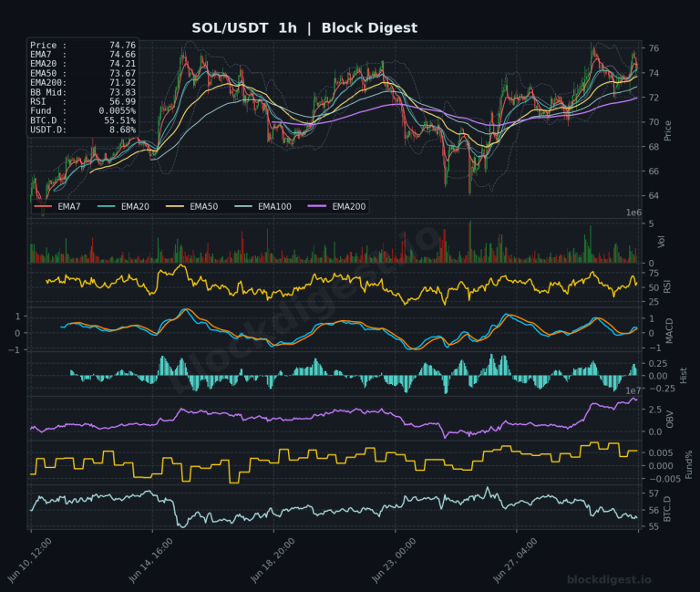
Task: Select the 'BB Mid: 73.83' info row
Action: pos(83,92)
